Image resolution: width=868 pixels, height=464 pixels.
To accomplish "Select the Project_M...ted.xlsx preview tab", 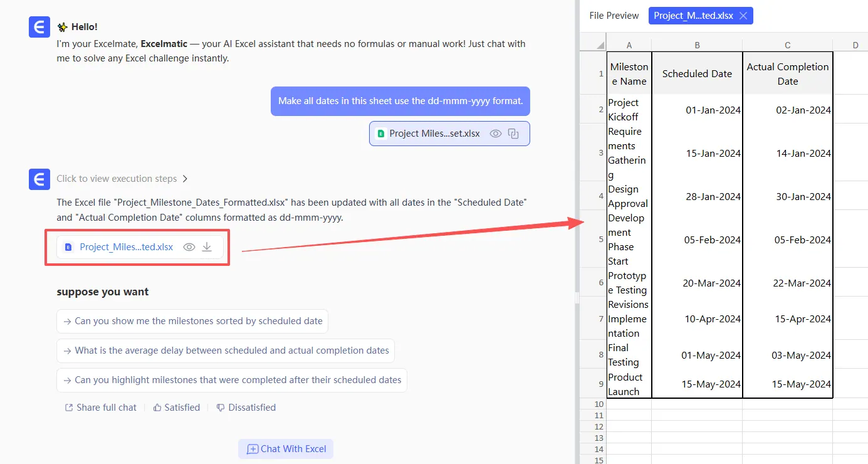I will (693, 16).
